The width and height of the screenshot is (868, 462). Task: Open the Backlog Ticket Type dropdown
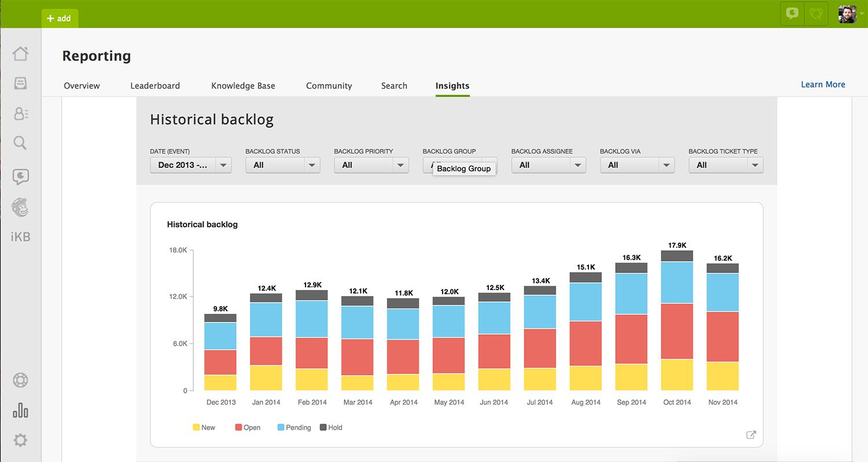726,165
